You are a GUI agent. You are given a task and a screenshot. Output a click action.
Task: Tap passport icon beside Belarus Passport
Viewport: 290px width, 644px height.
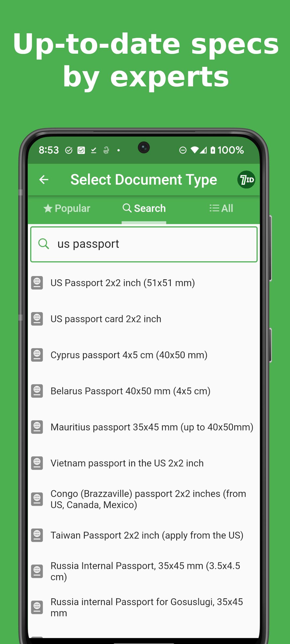coord(37,391)
